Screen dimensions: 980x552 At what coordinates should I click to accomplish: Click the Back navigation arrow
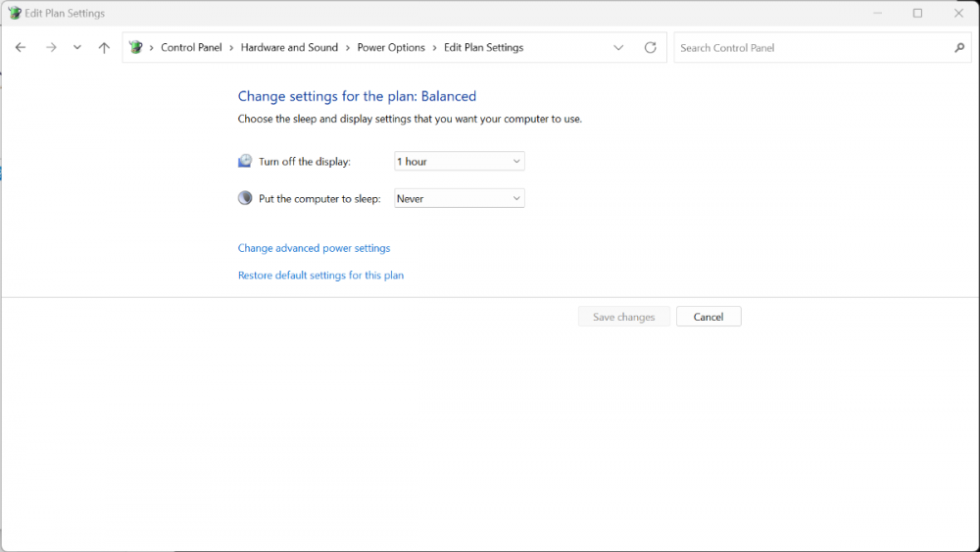tap(21, 47)
